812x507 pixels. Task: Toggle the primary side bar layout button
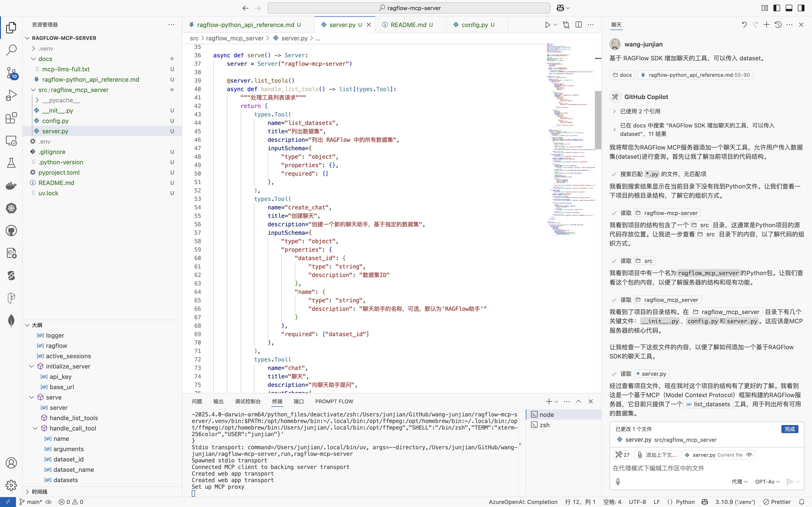[777, 8]
